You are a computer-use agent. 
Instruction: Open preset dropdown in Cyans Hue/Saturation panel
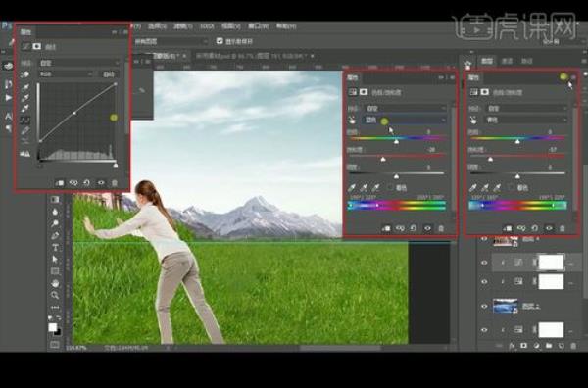coord(527,109)
